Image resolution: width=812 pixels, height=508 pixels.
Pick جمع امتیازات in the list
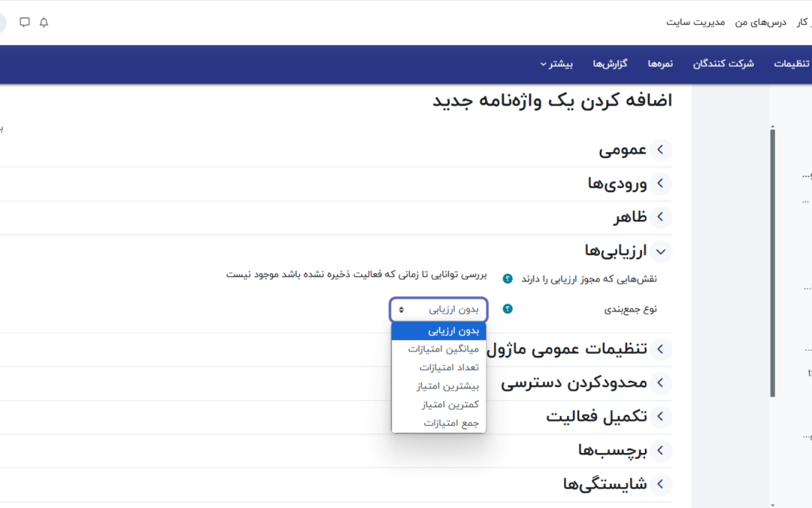tap(450, 423)
